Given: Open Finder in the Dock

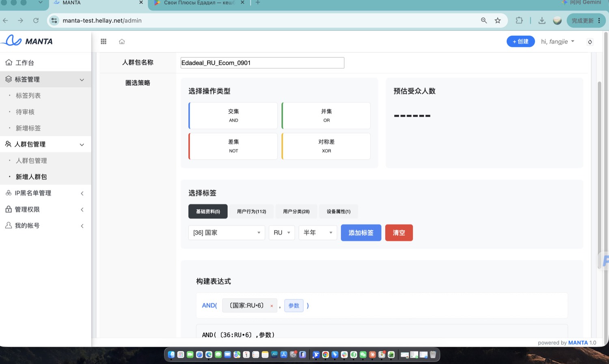Looking at the screenshot, I should (x=171, y=355).
